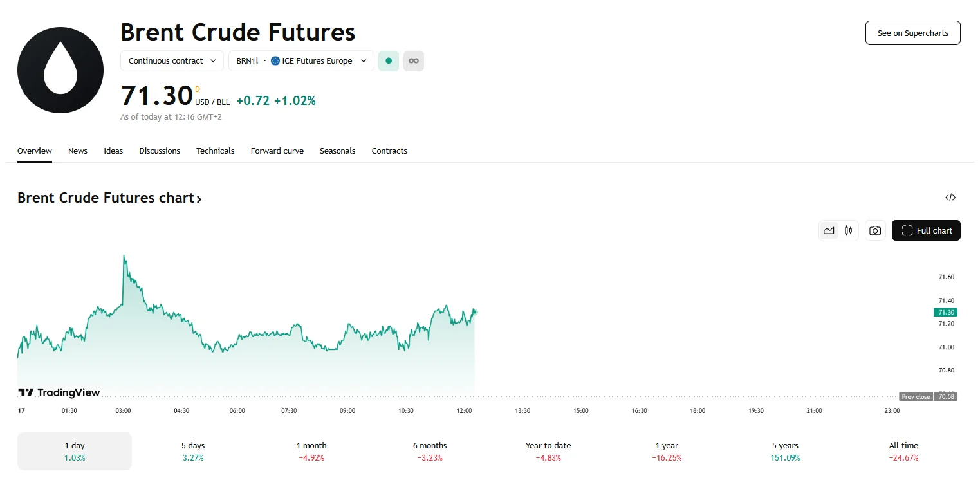Click the green market open status indicator
The width and height of the screenshot is (980, 487).
(389, 61)
